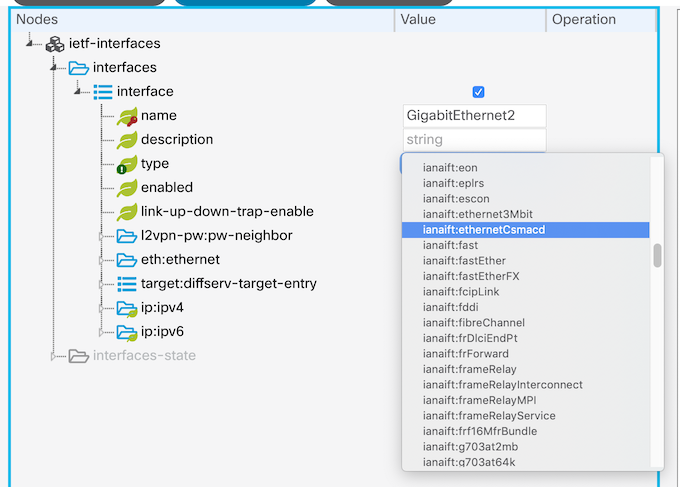Expand the target:diffserv-target-entry node
The width and height of the screenshot is (680, 487).
point(101,284)
